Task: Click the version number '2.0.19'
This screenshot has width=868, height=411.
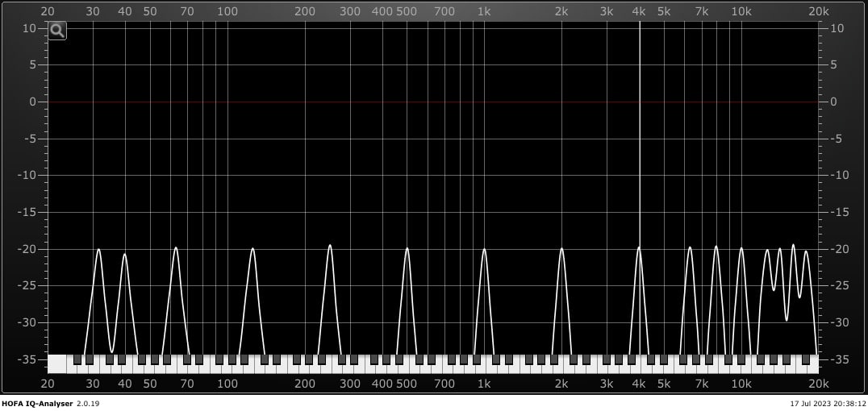Action: [87, 404]
